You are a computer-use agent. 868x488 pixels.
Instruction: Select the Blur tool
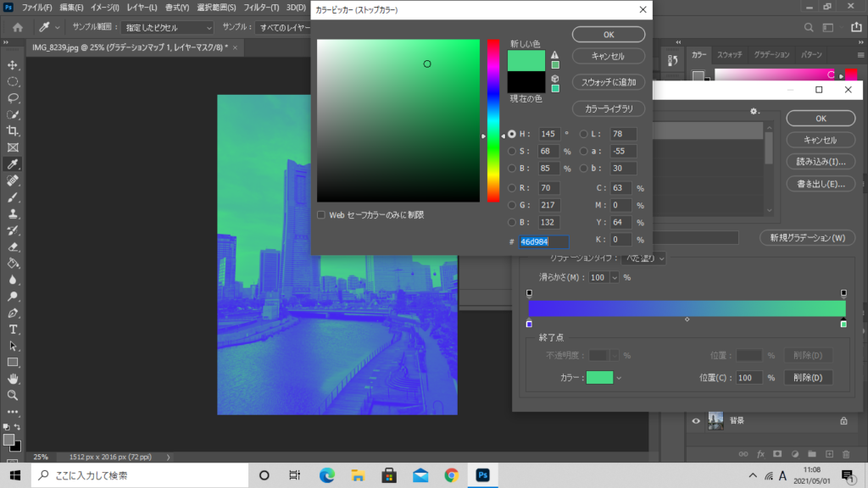pyautogui.click(x=12, y=280)
